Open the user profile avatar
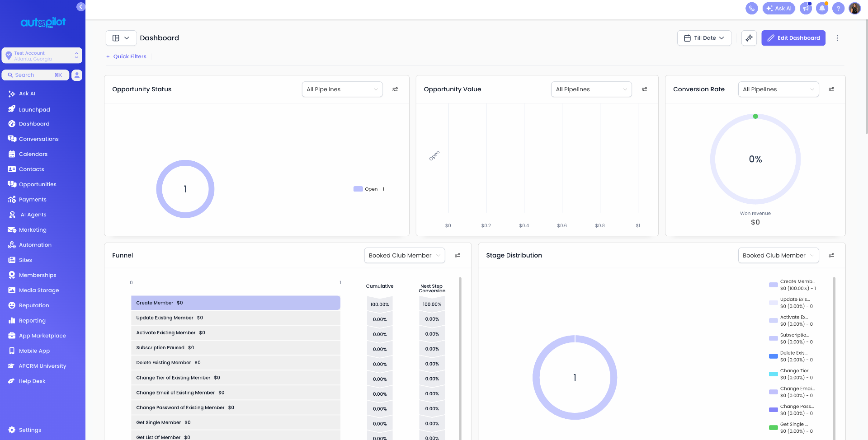Viewport: 868px width, 440px height. (854, 8)
